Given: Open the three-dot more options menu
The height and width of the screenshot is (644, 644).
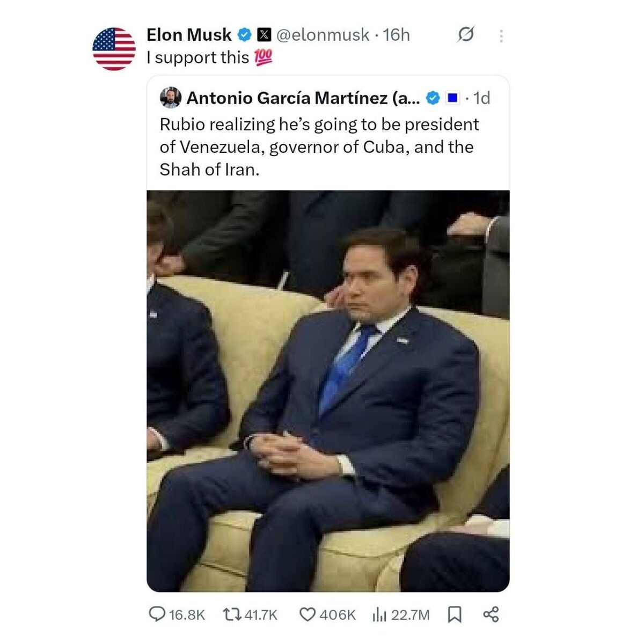Looking at the screenshot, I should [501, 34].
